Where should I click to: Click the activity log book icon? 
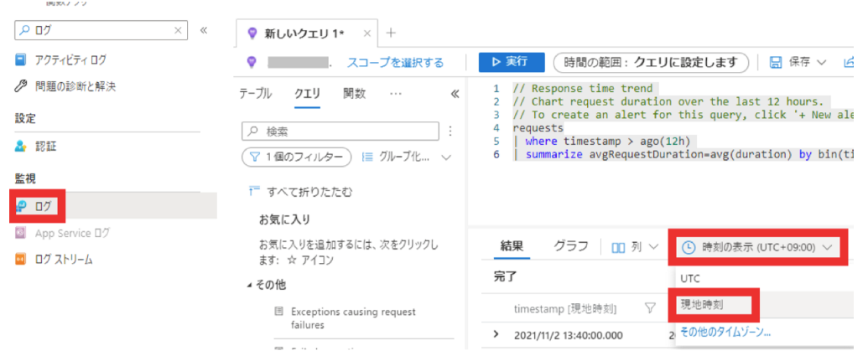pyautogui.click(x=20, y=59)
